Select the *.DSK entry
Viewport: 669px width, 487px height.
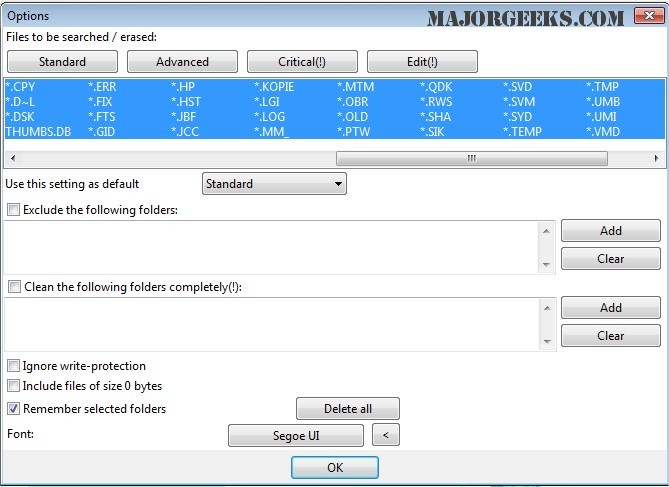(20, 117)
